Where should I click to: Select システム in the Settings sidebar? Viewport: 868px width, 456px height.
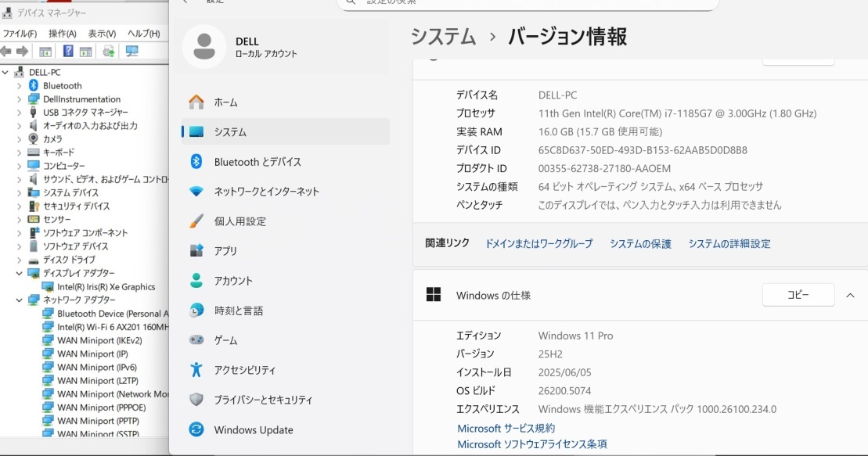(x=285, y=131)
